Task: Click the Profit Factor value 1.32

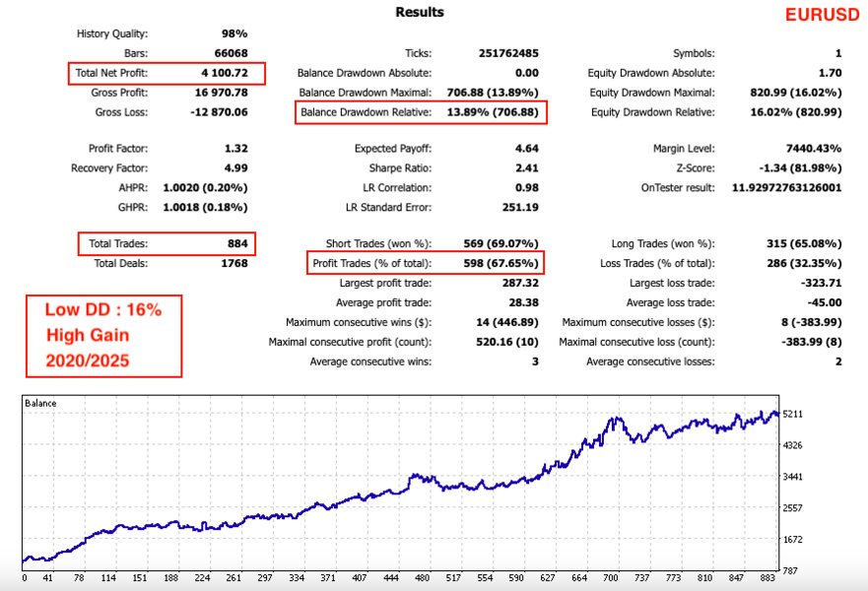Action: pos(237,150)
